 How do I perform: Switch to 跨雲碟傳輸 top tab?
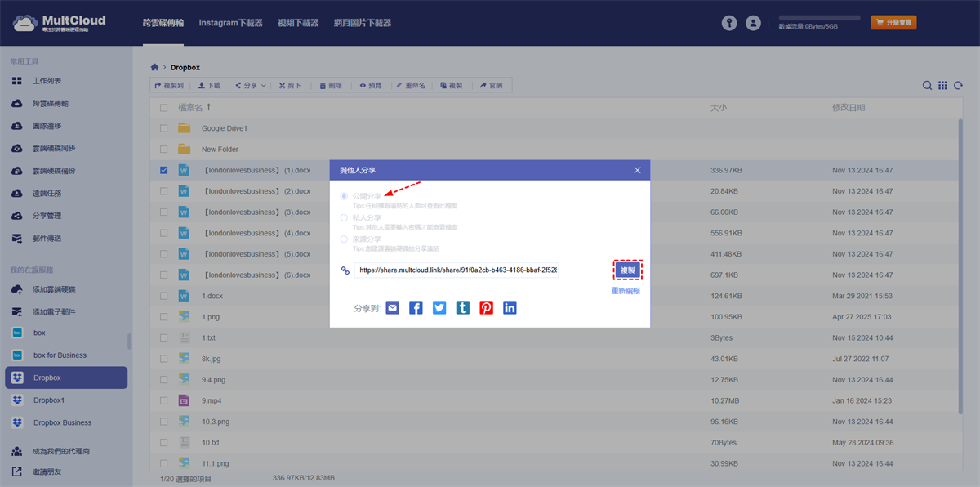(x=162, y=23)
